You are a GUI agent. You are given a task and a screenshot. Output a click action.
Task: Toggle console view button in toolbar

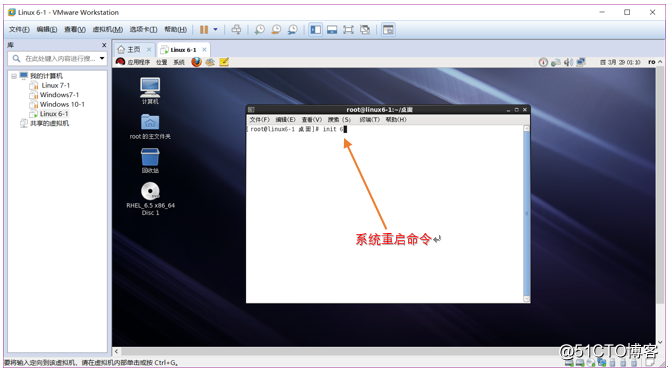pos(388,30)
